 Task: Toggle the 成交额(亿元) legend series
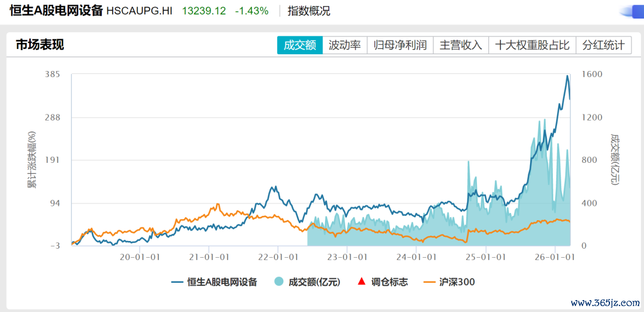pos(306,282)
